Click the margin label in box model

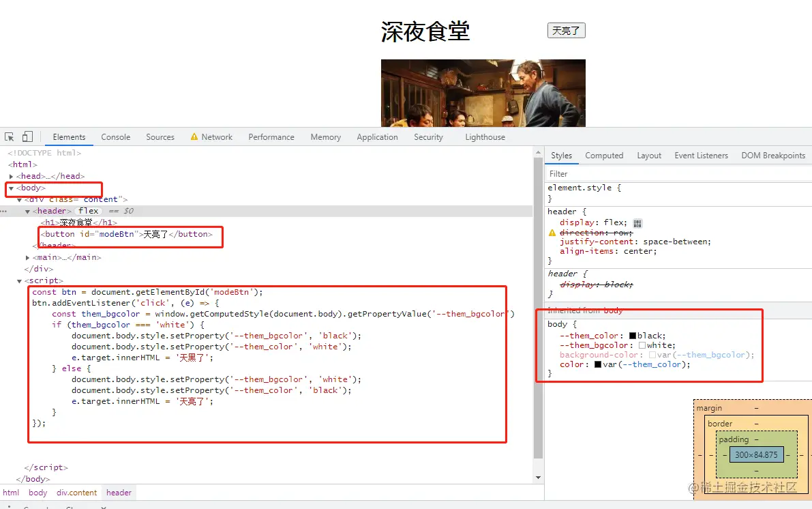[x=709, y=409]
